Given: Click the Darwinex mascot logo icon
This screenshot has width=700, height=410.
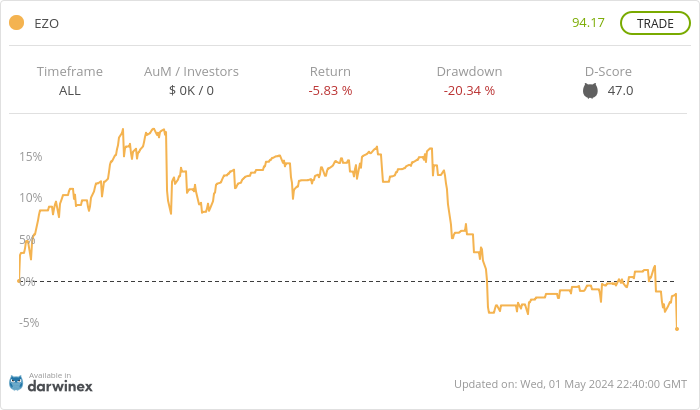Looking at the screenshot, I should (16, 382).
